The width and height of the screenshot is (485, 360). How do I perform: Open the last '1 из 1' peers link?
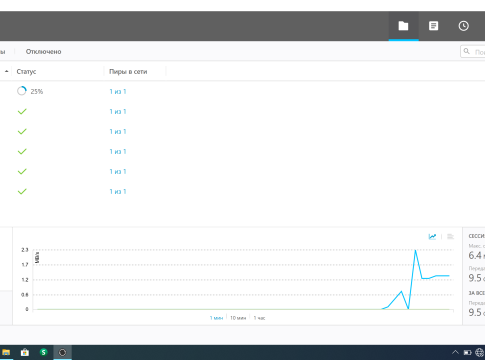[x=118, y=191]
